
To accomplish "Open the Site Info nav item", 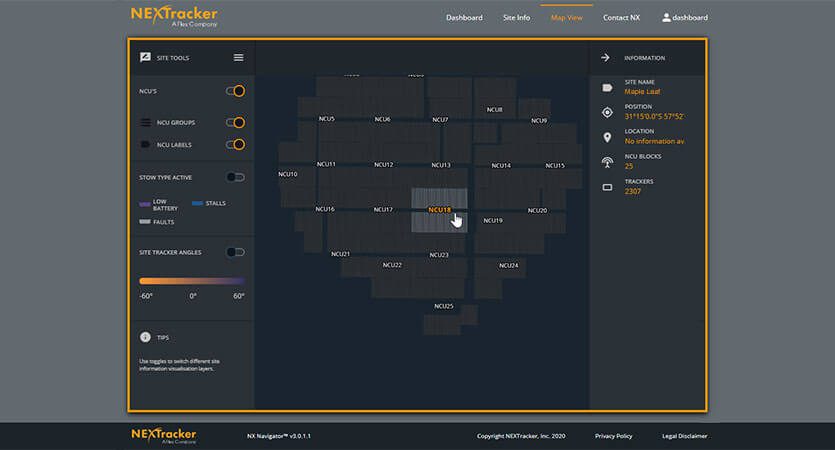I will (517, 18).
